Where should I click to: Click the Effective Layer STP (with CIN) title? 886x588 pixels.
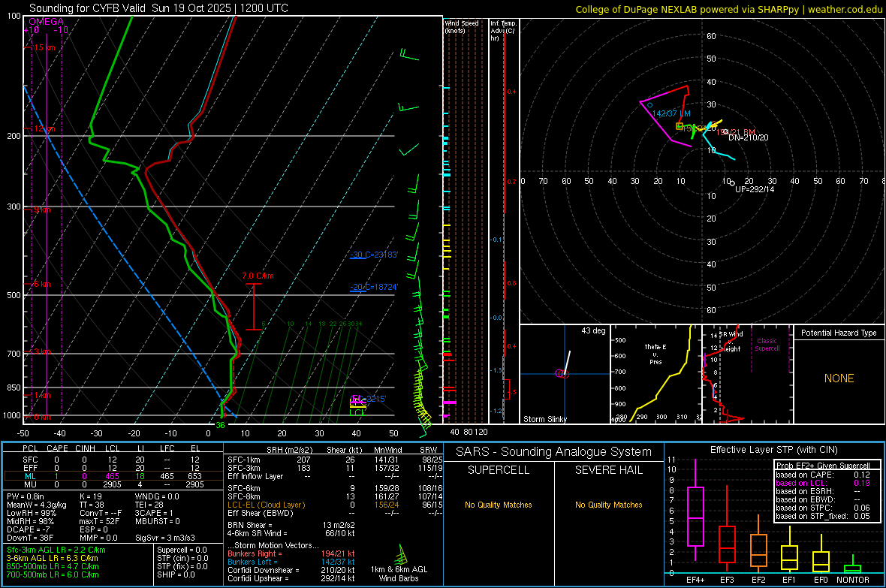[773, 450]
